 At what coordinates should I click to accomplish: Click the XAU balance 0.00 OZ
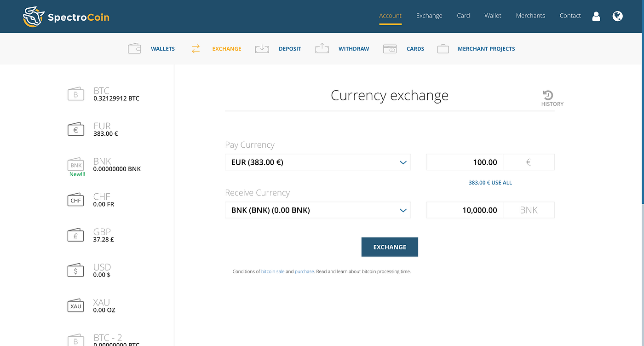(x=104, y=310)
